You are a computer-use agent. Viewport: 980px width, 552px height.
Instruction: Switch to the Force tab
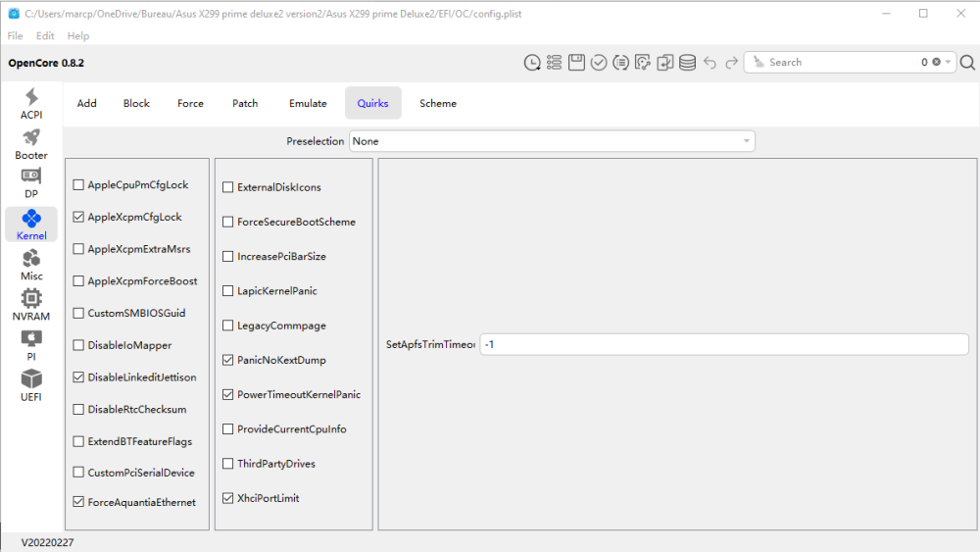coord(191,103)
